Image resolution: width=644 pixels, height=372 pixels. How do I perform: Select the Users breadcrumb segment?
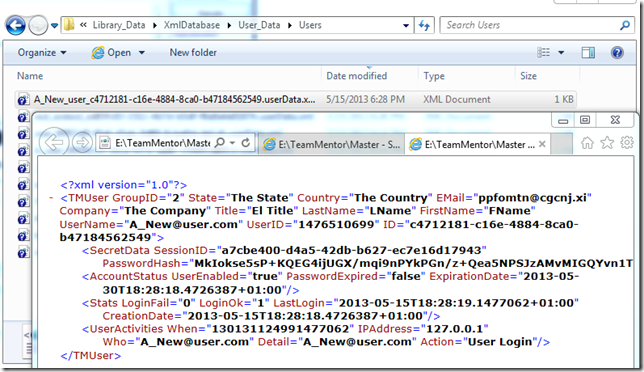(310, 25)
